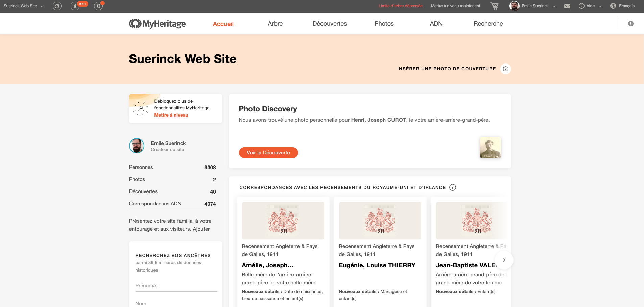
Task: Click the info icon beside census matches heading
Action: click(453, 187)
